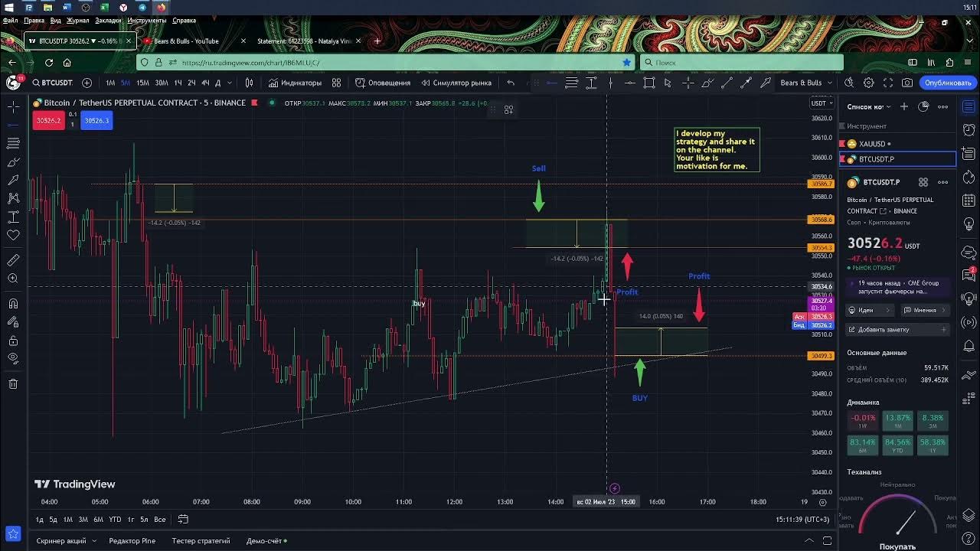Viewport: 980px width, 551px height.
Task: Select the zoom in tool
Action: click(13, 279)
